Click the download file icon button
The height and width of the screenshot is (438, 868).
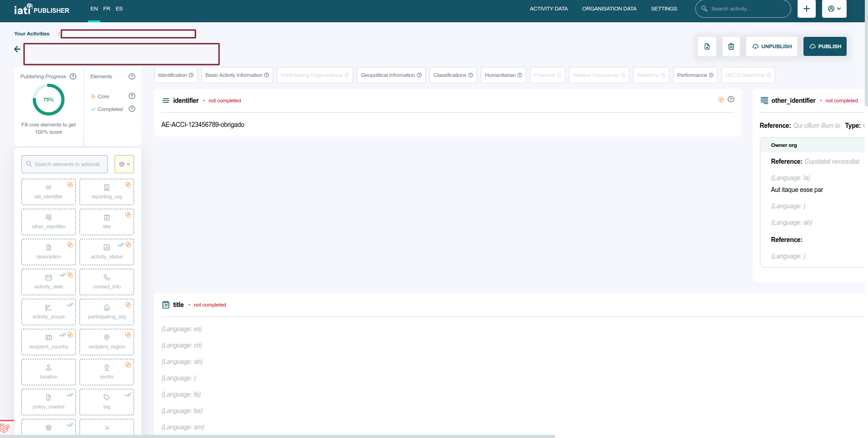(707, 46)
